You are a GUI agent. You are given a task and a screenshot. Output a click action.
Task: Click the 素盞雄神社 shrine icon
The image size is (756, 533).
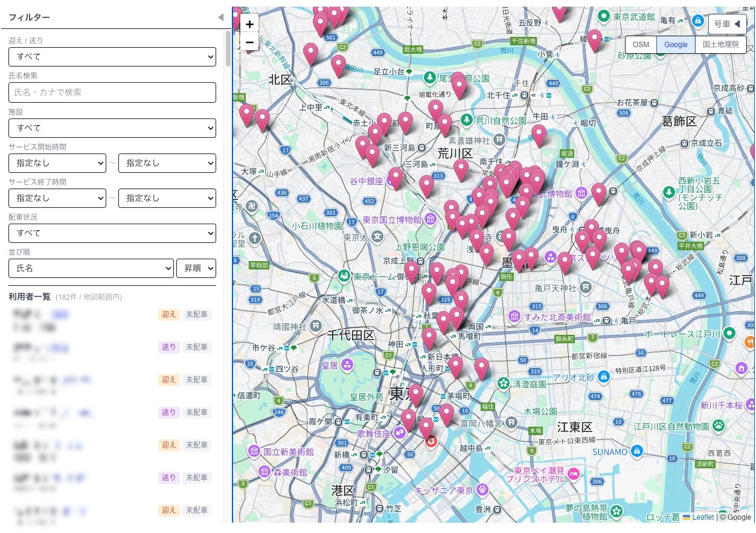499,140
